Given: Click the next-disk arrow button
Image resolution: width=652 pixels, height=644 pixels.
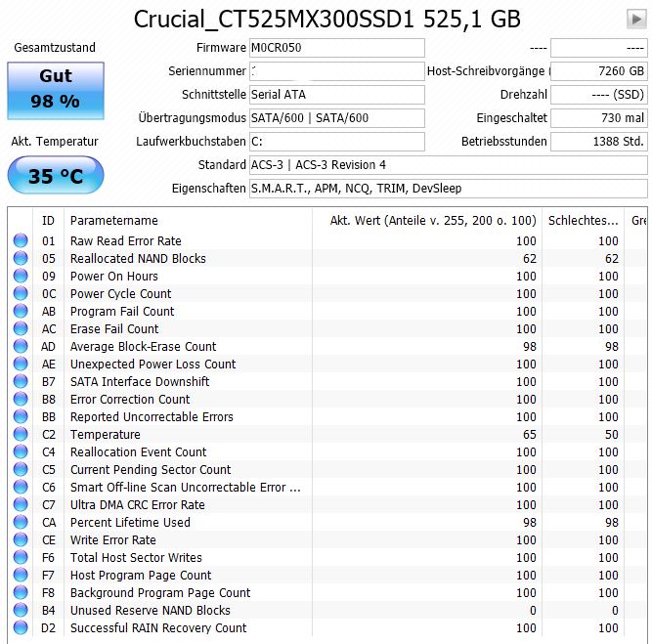Looking at the screenshot, I should pyautogui.click(x=636, y=19).
